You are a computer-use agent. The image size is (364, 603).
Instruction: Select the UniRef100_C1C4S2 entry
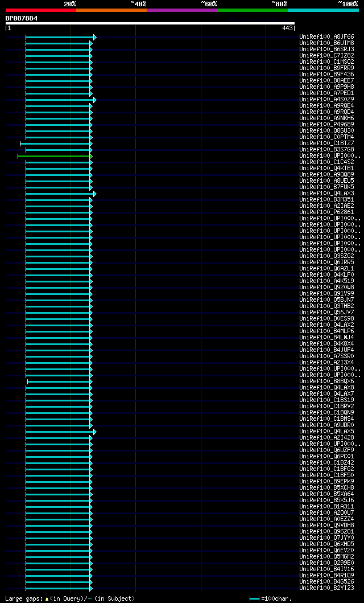327,162
